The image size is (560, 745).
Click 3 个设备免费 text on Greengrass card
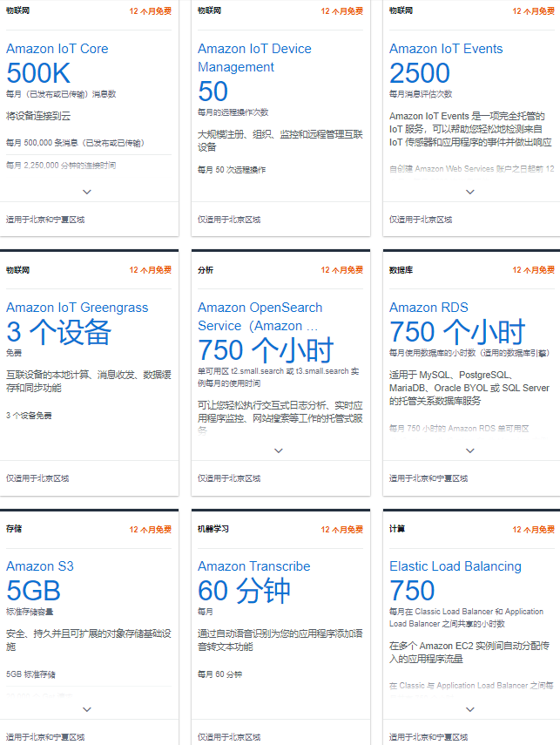29,416
